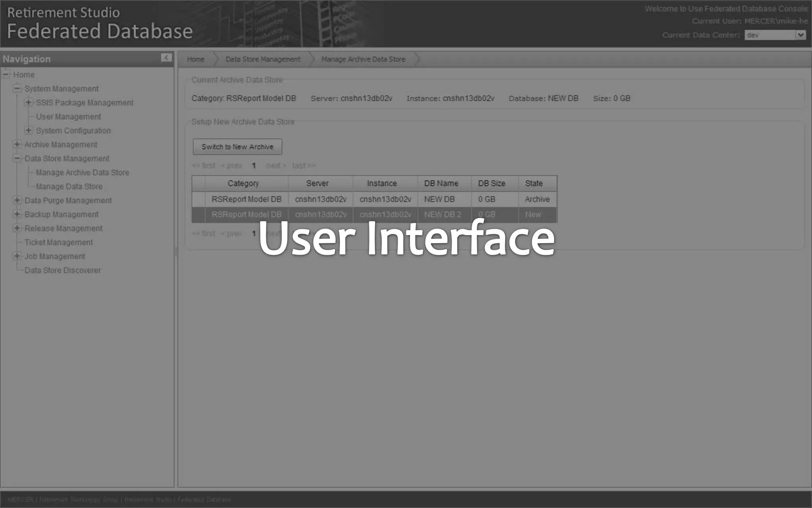This screenshot has width=812, height=508.
Task: Select the New state cell
Action: click(538, 215)
